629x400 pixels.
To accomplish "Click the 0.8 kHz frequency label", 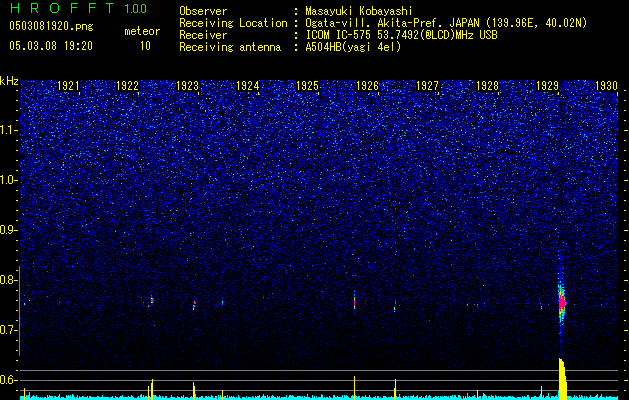I will point(8,280).
